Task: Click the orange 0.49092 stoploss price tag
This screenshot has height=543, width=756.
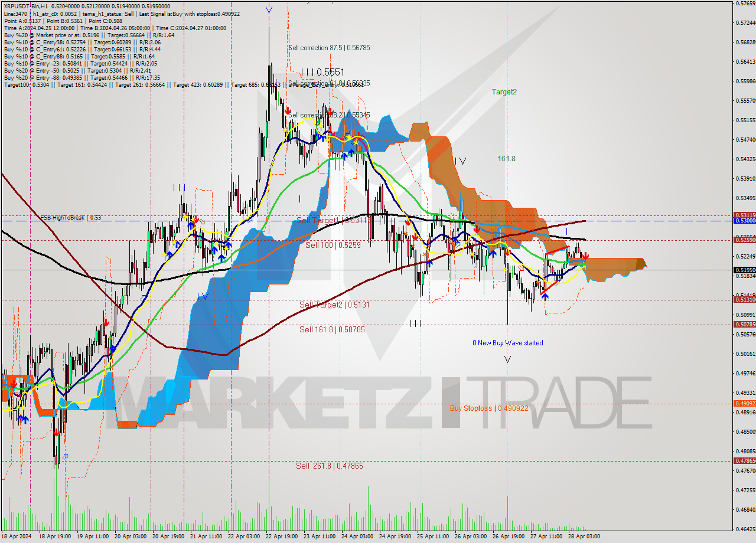Action: click(744, 404)
